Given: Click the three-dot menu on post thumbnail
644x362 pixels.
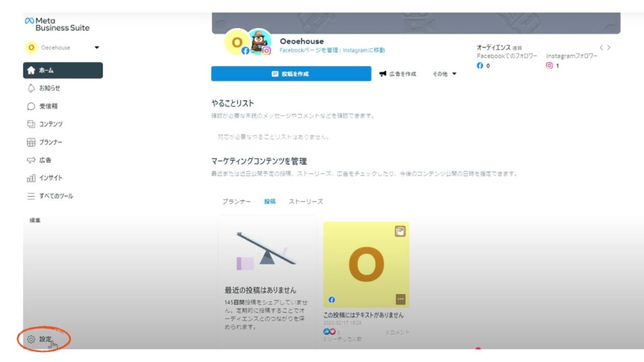Looking at the screenshot, I should tap(401, 299).
